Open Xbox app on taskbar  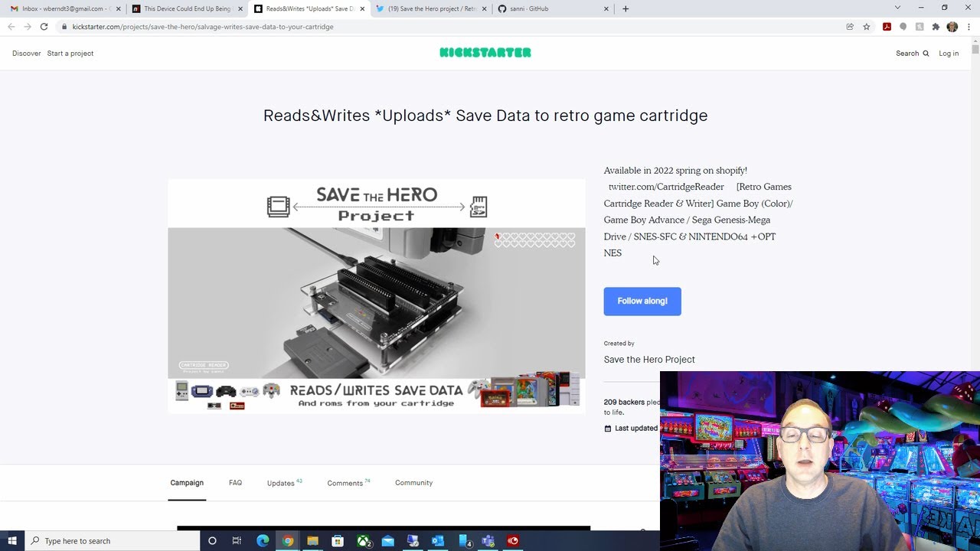[x=363, y=541]
